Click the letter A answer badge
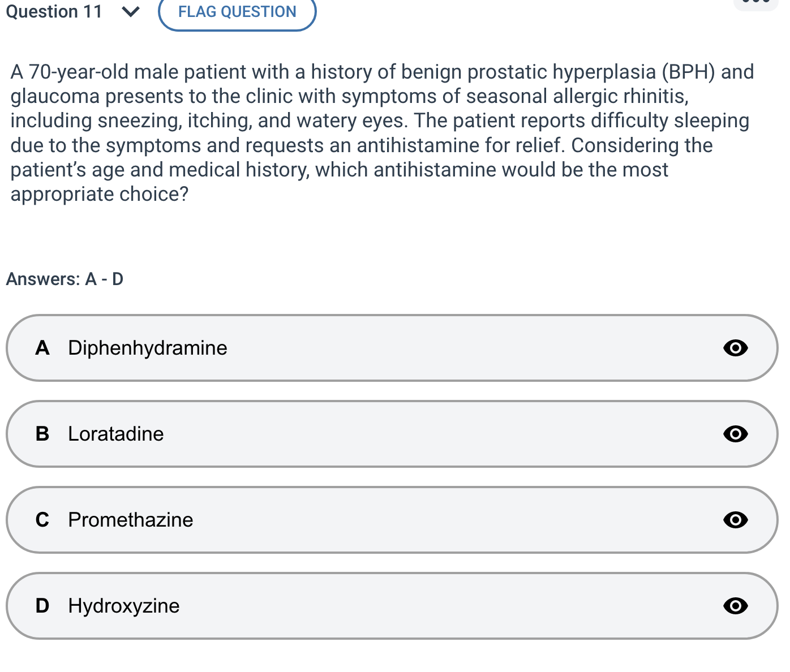The image size is (790, 672). point(42,348)
